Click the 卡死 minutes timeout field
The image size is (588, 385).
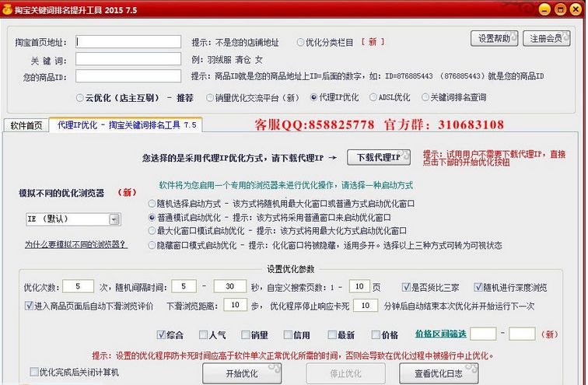pyautogui.click(x=366, y=305)
